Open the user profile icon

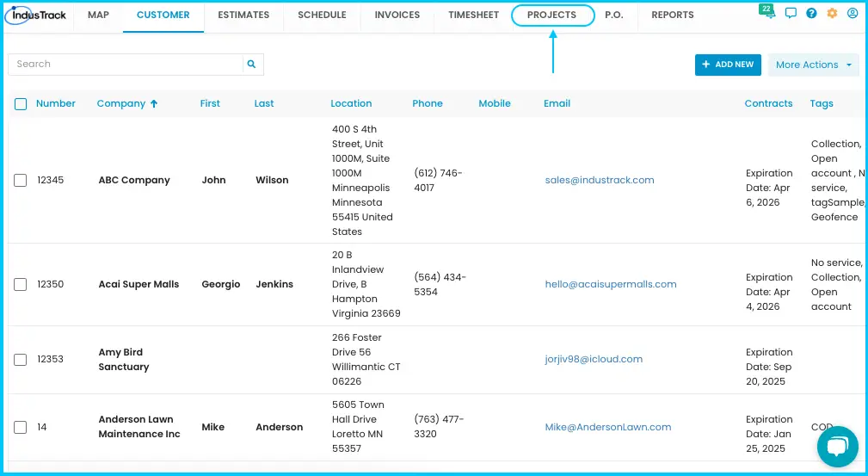point(853,13)
